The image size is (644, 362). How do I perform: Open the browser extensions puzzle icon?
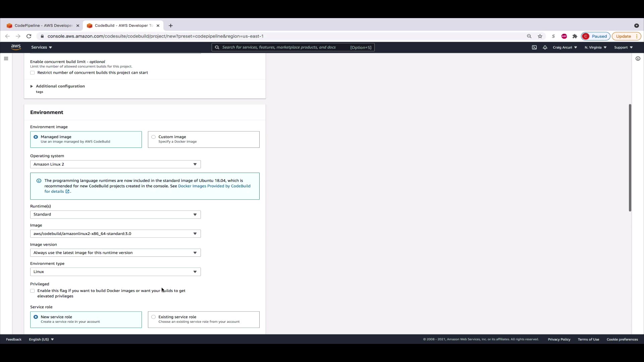coord(575,36)
